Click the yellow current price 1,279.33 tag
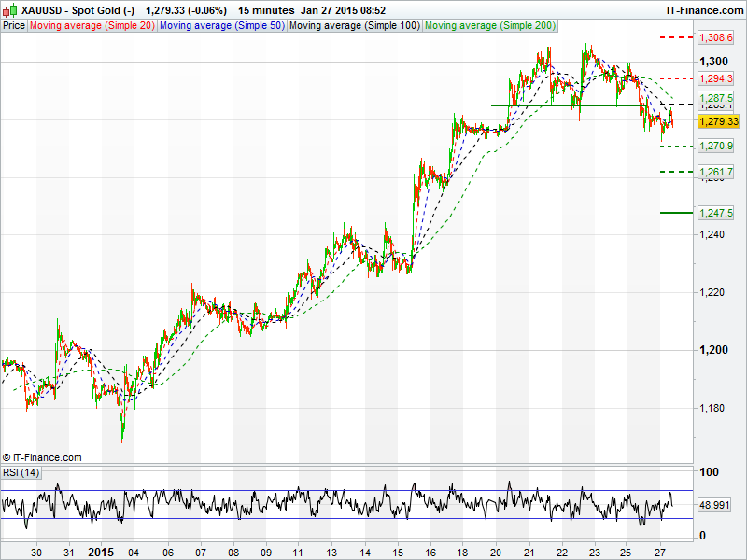 pyautogui.click(x=718, y=121)
